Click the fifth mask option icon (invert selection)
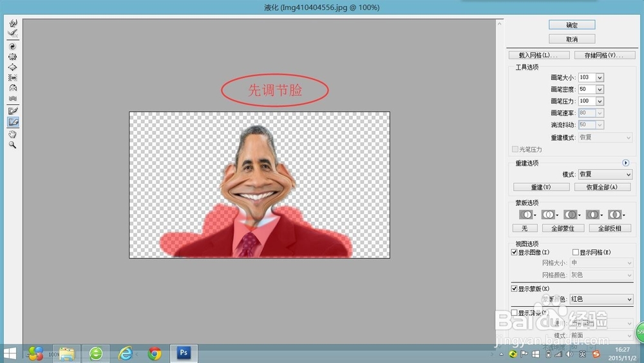The image size is (644, 363). tap(614, 215)
